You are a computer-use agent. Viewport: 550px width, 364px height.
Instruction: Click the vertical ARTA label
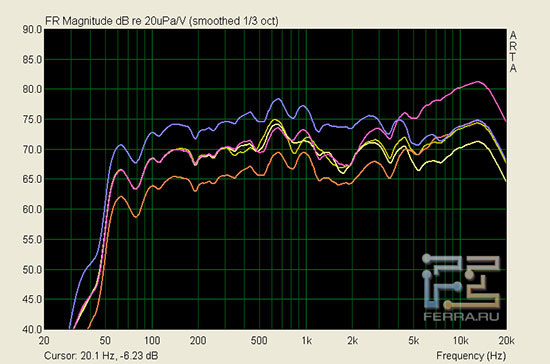click(513, 52)
